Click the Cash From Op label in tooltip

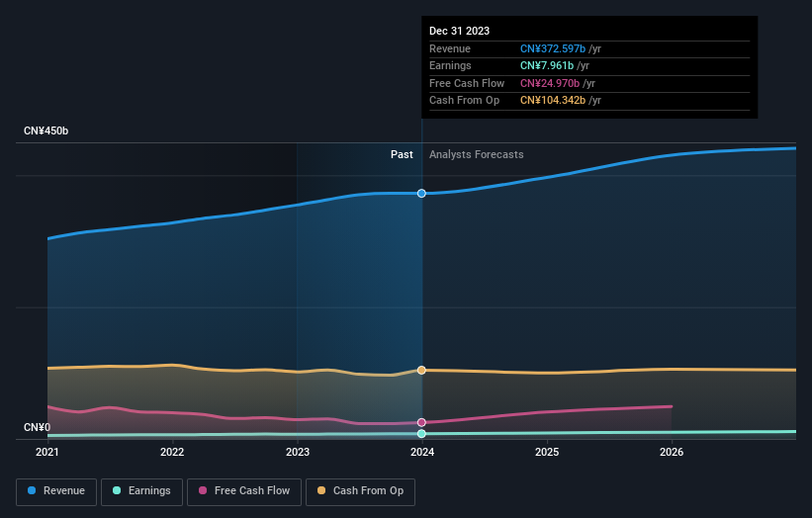click(464, 101)
